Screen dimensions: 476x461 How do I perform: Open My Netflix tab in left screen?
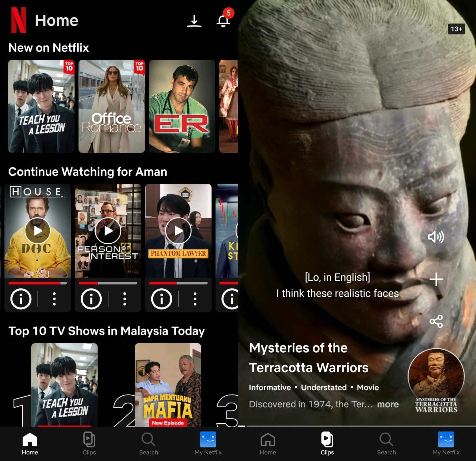click(208, 443)
